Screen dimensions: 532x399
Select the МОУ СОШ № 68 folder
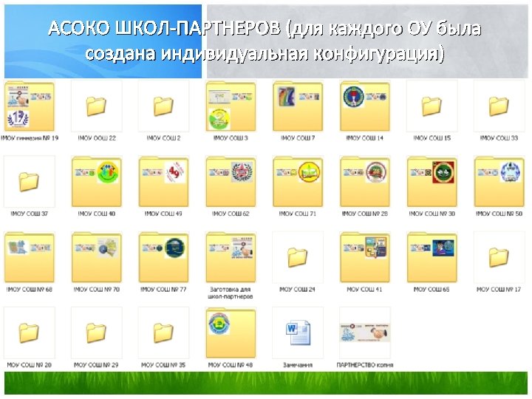tap(29, 258)
